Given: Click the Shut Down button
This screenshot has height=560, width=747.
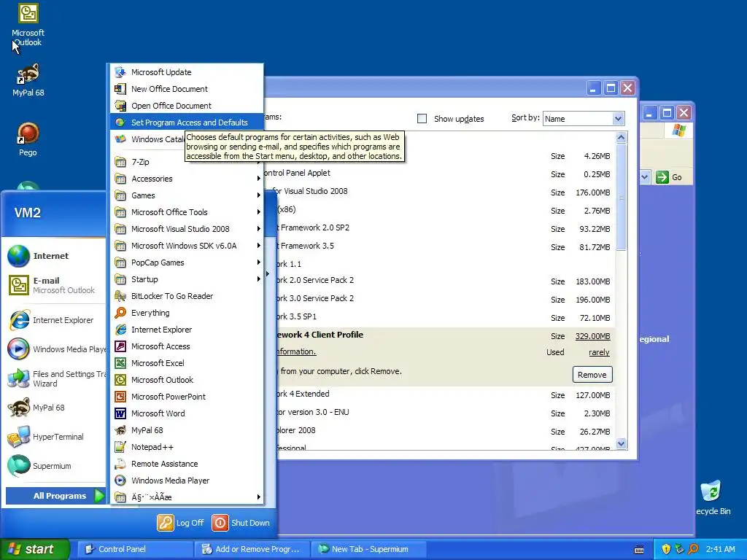Looking at the screenshot, I should coord(241,523).
